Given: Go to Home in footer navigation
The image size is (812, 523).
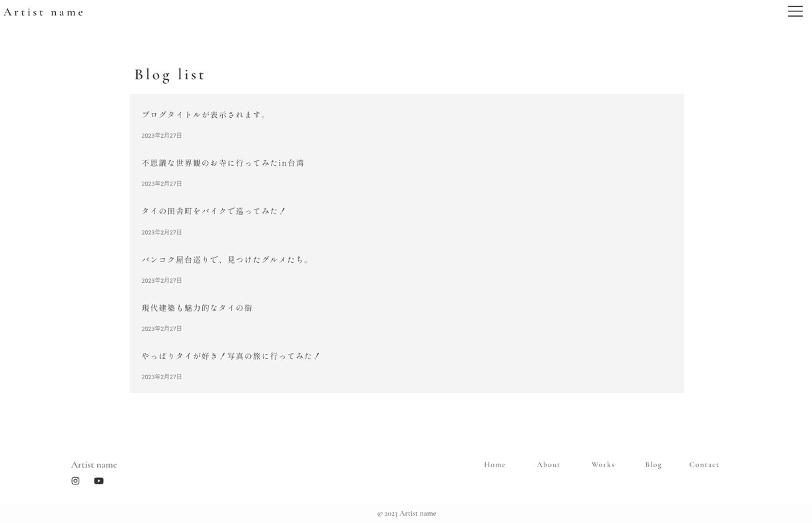Looking at the screenshot, I should click(495, 464).
